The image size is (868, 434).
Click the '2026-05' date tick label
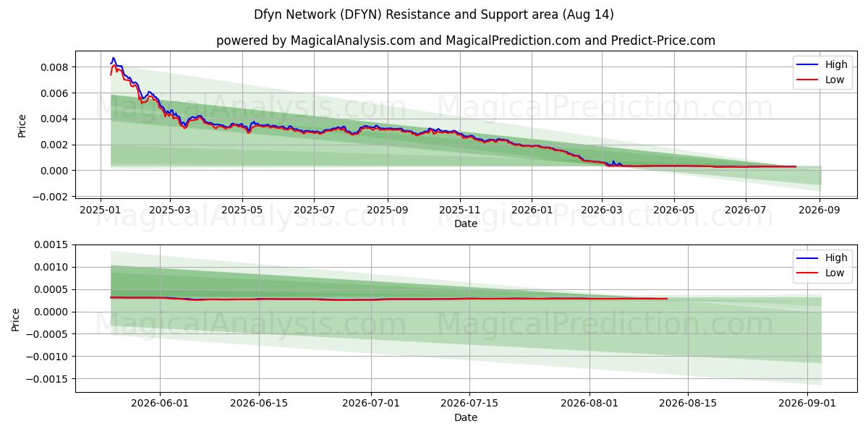(674, 210)
